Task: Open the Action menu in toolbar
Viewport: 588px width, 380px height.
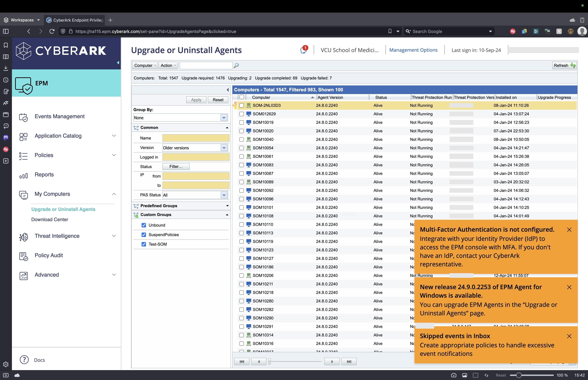Action: [x=168, y=65]
